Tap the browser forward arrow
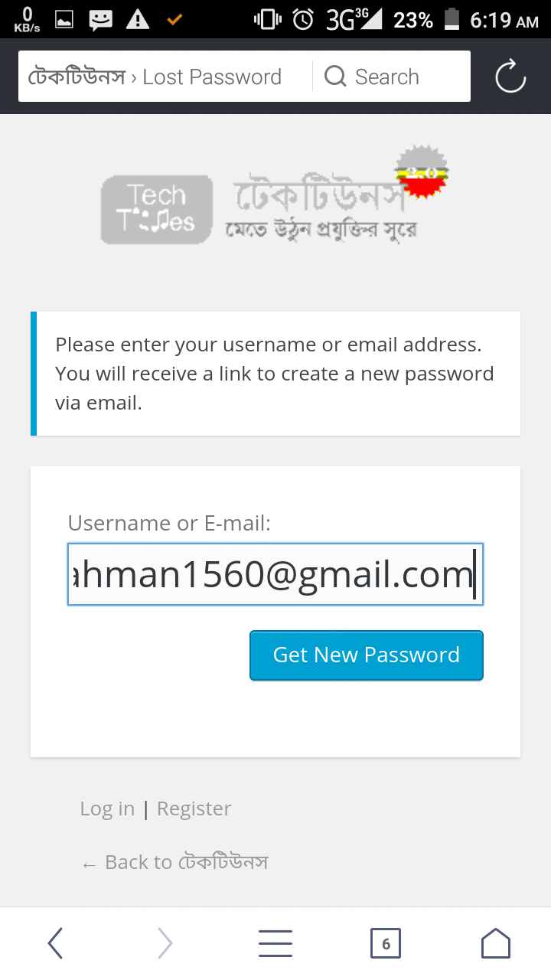This screenshot has height=980, width=551. click(165, 943)
